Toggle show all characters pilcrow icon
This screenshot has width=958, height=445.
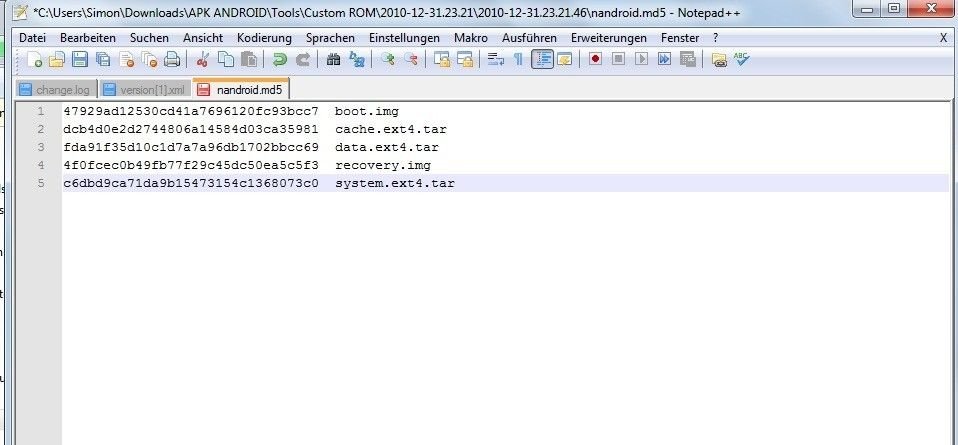[x=518, y=59]
